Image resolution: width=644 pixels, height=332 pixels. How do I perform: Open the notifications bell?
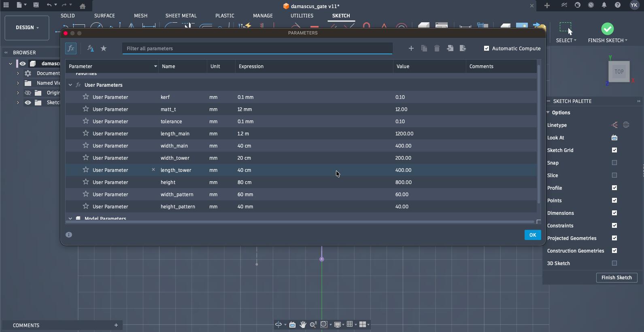coord(604,5)
